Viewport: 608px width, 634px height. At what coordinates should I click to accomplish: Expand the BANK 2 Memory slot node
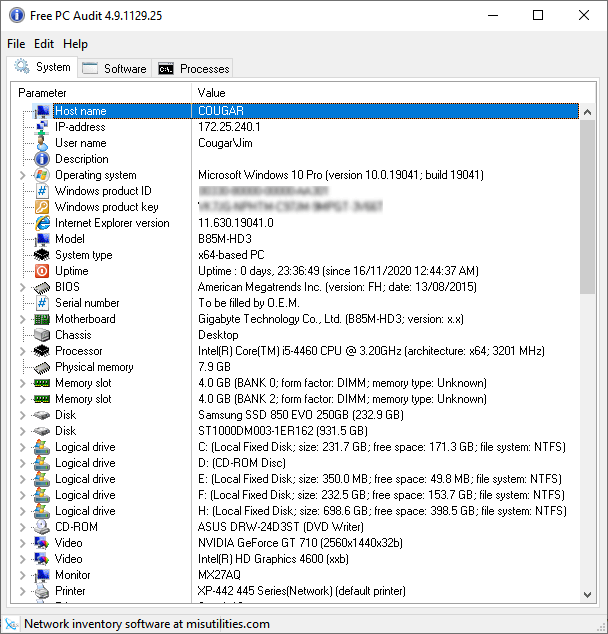pos(23,399)
